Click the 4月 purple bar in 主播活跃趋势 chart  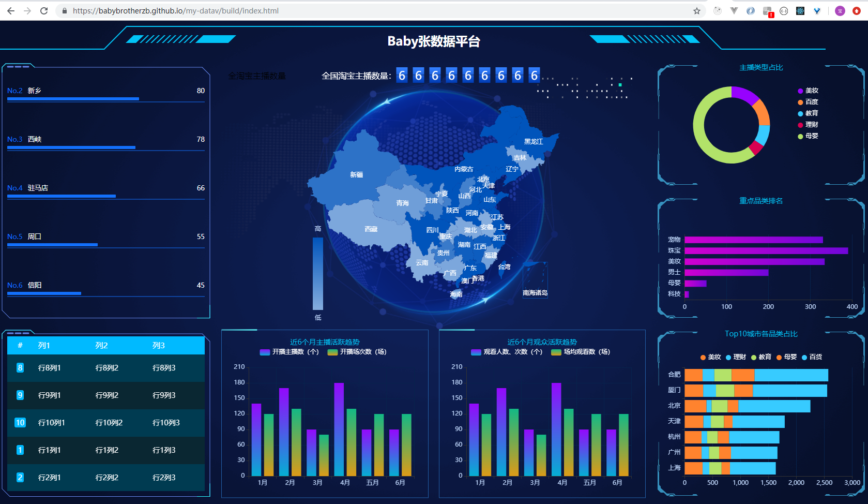coord(339,429)
